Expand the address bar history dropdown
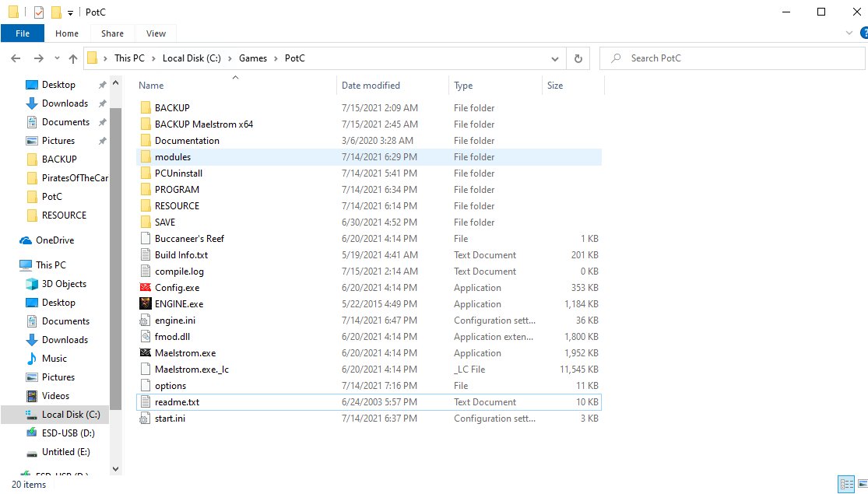 [x=555, y=58]
